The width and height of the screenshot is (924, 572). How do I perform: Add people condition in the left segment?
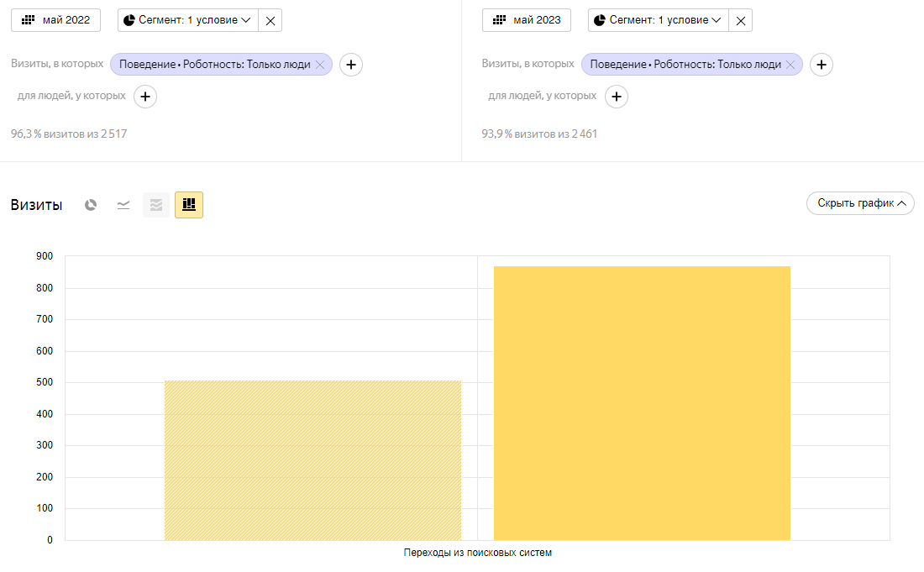point(145,97)
